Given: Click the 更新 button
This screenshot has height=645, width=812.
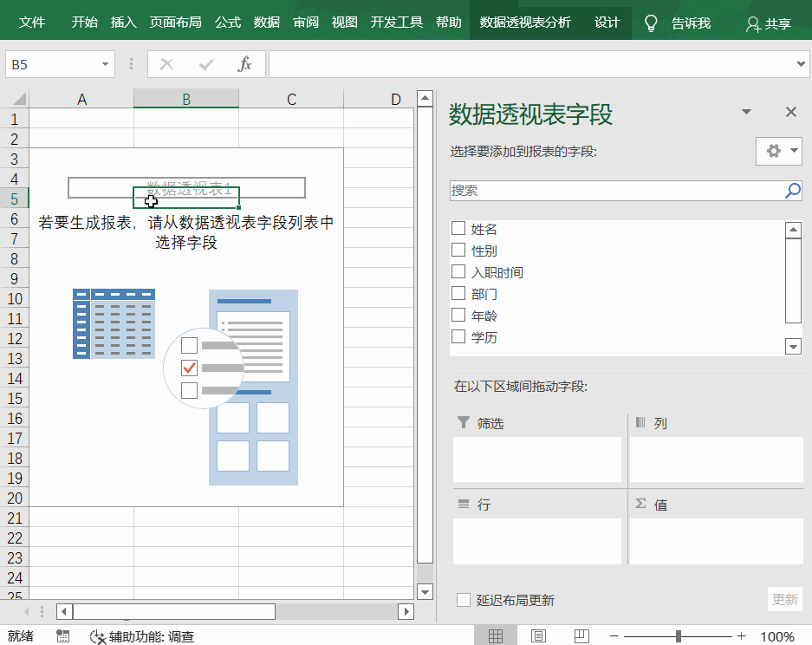Looking at the screenshot, I should click(785, 599).
